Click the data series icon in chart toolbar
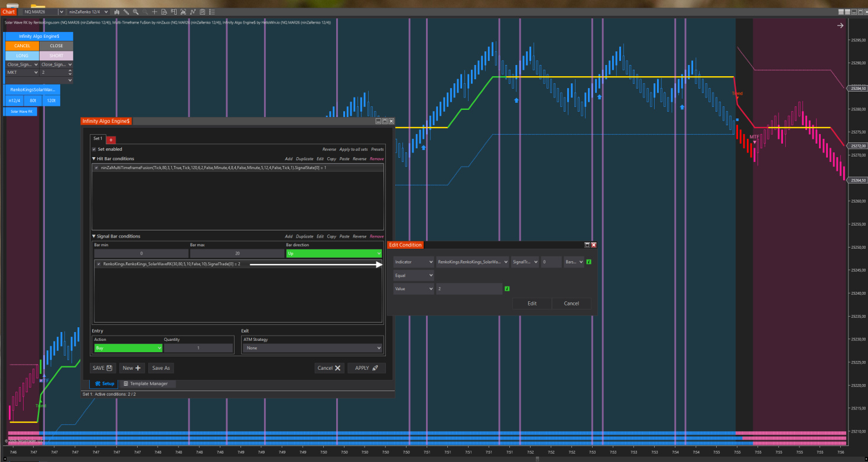 pos(183,12)
